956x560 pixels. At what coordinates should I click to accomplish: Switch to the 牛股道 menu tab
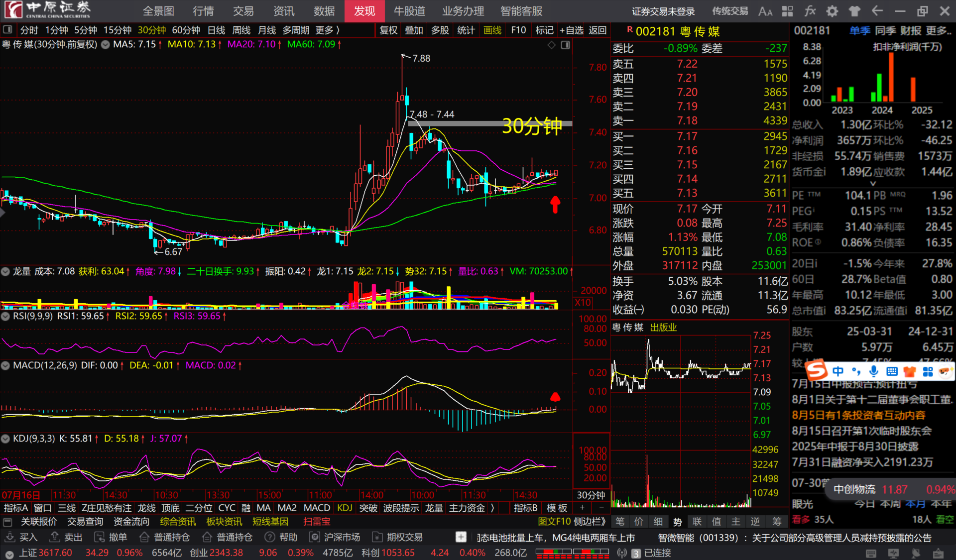pos(409,11)
